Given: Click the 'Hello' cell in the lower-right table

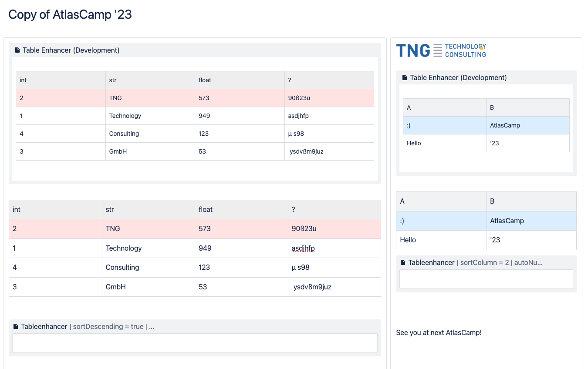Looking at the screenshot, I should [x=408, y=240].
